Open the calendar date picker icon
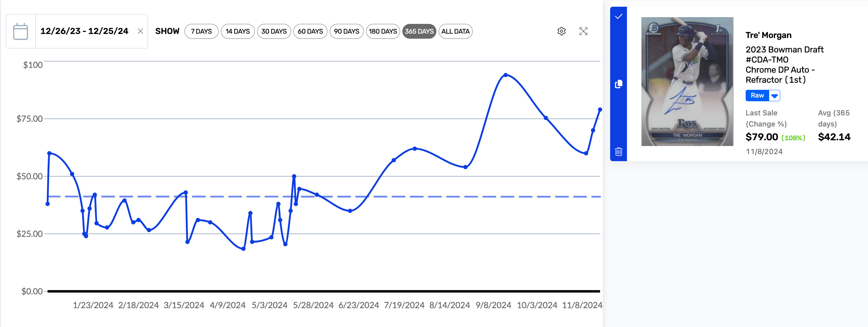 [x=21, y=31]
